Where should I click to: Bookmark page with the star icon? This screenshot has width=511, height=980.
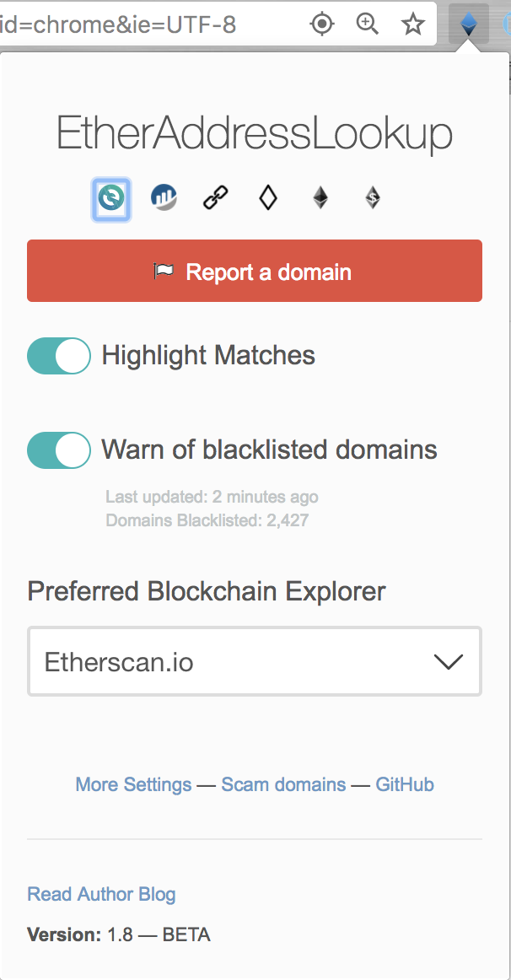coord(412,24)
